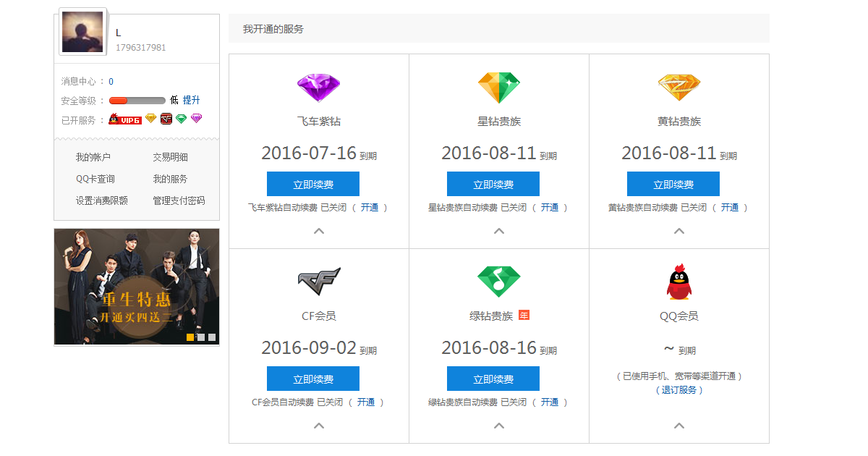This screenshot has width=868, height=456.
Task: Open 交易明细 in the side menu
Action: [170, 158]
